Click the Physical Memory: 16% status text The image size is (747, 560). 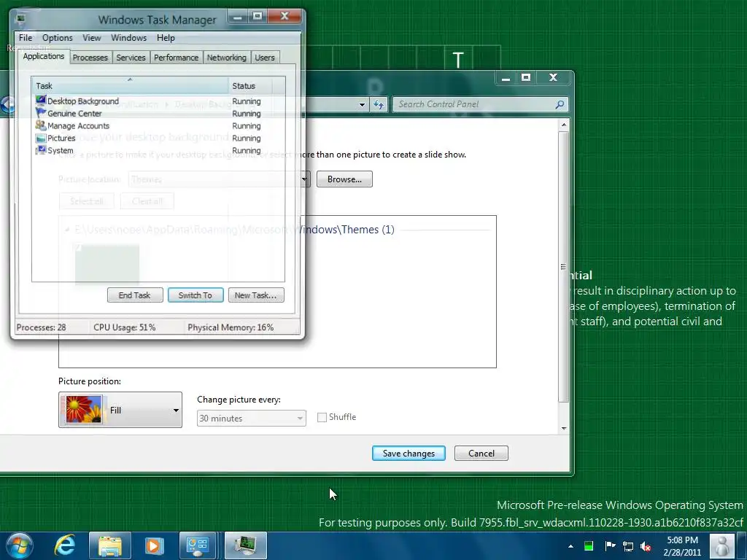coord(231,327)
